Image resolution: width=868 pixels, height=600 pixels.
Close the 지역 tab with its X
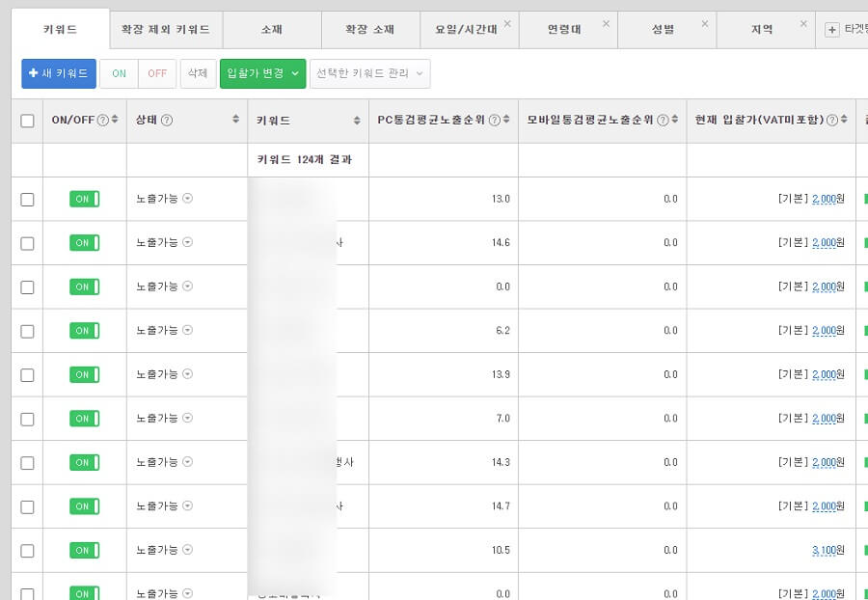click(803, 21)
